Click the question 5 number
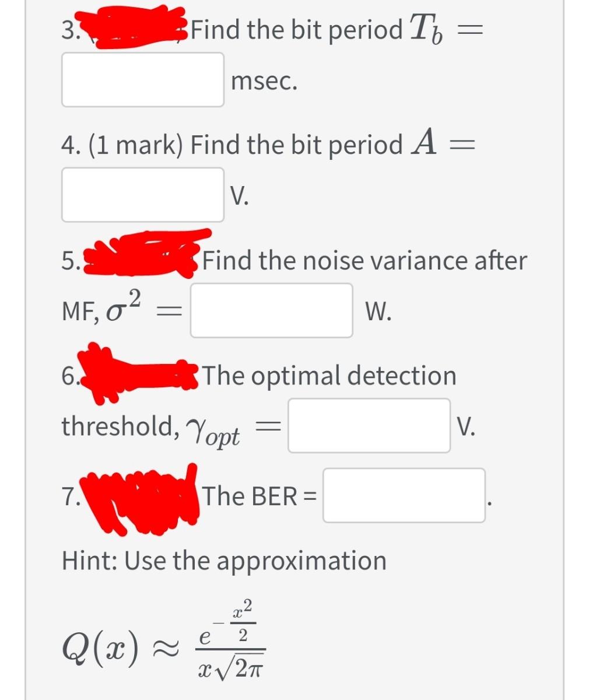The height and width of the screenshot is (700, 589). 70,260
